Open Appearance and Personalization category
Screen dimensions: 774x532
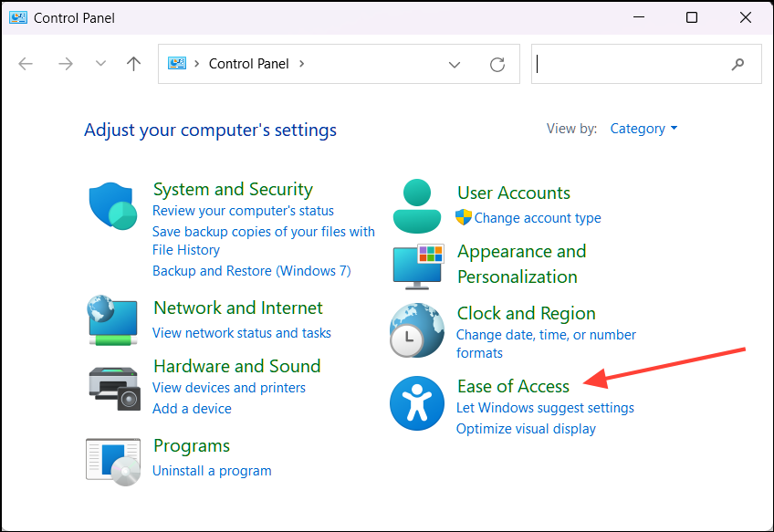[x=522, y=264]
